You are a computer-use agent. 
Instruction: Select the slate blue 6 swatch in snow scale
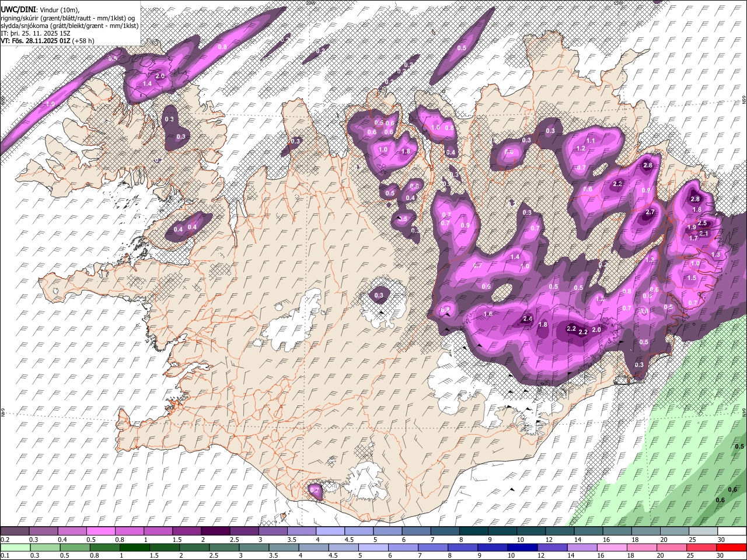[416, 531]
